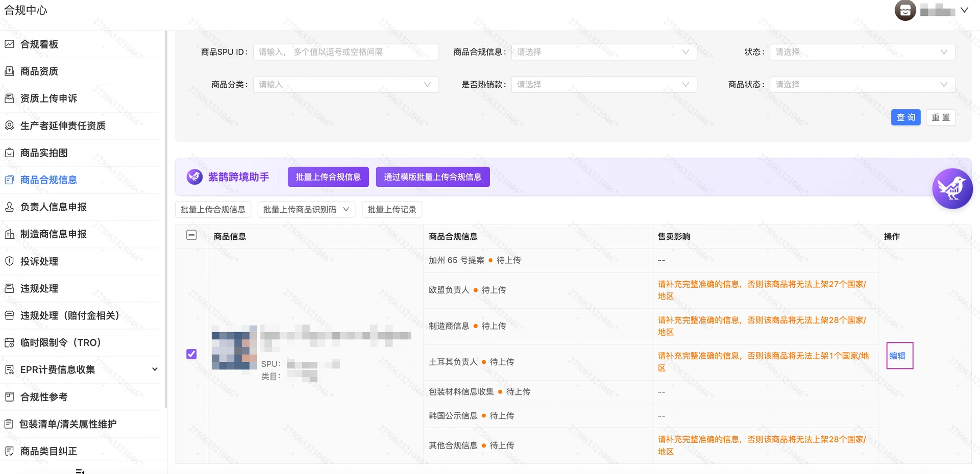Click the 包装清单/清关属性维护 icon
The image size is (980, 474).
(x=9, y=423)
